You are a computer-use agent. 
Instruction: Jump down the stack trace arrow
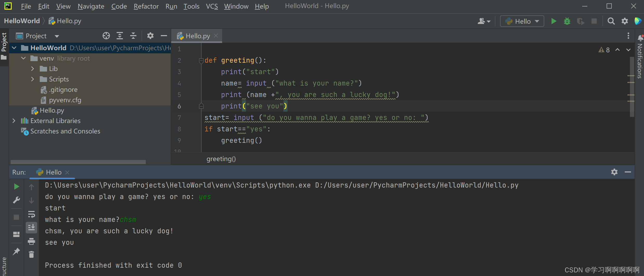31,200
